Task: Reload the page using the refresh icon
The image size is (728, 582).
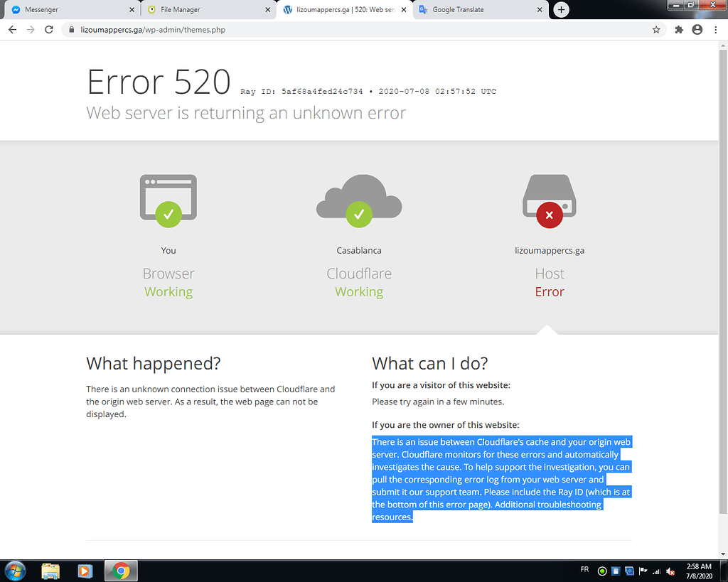Action: pos(48,30)
